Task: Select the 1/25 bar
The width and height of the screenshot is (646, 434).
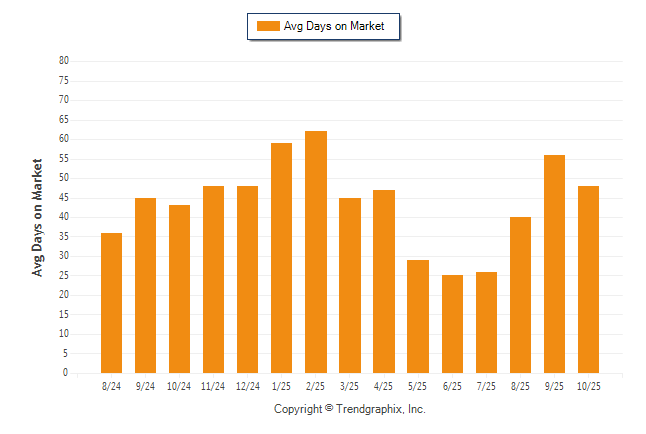Action: 281,258
